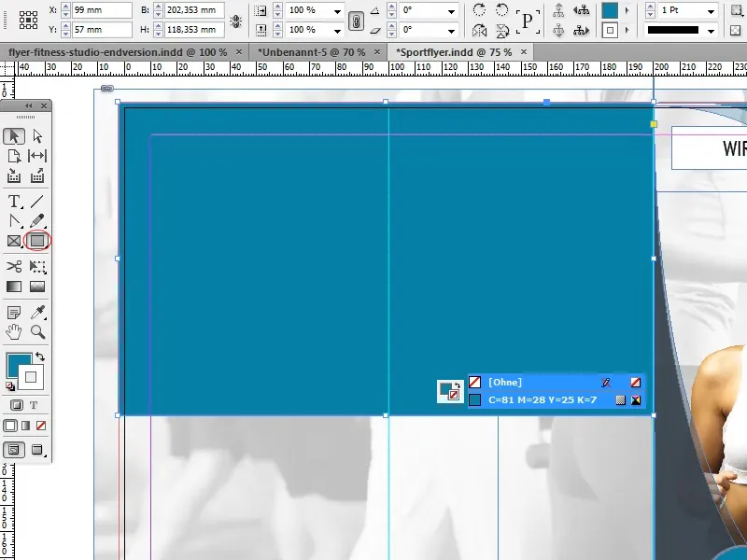The image size is (747, 560).
Task: Toggle constrain proportions for width and height
Action: click(236, 21)
